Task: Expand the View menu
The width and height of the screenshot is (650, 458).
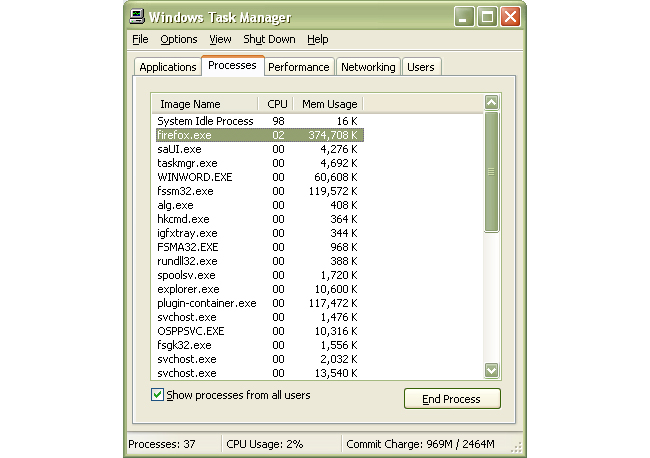Action: (220, 39)
